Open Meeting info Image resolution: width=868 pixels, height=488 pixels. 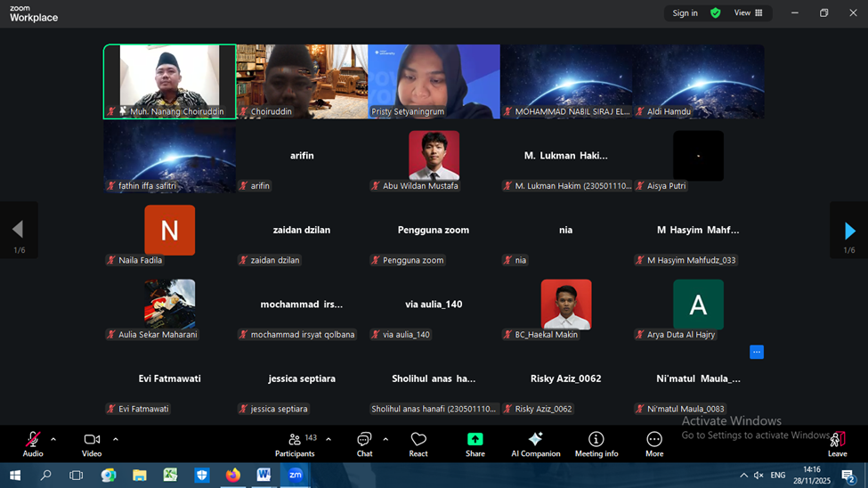click(596, 443)
